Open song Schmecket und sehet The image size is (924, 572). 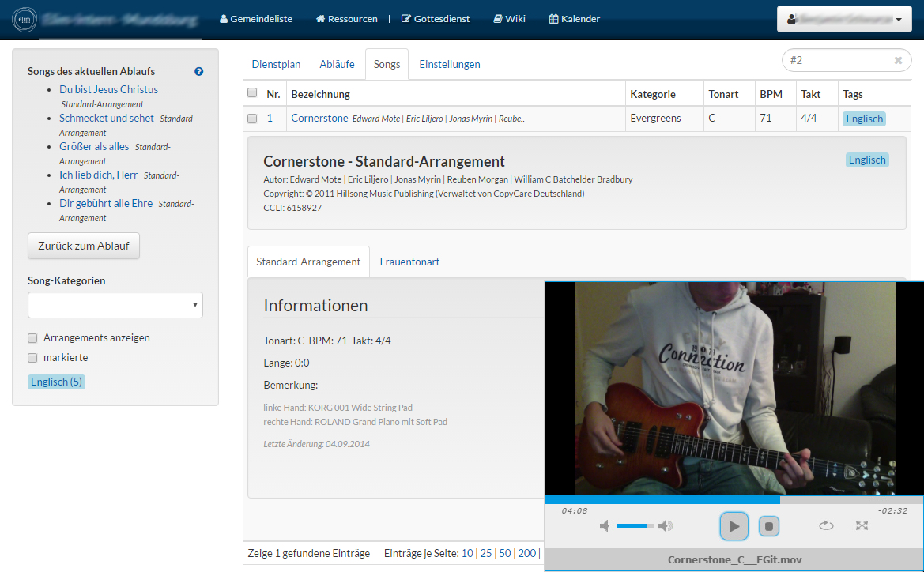click(x=106, y=118)
